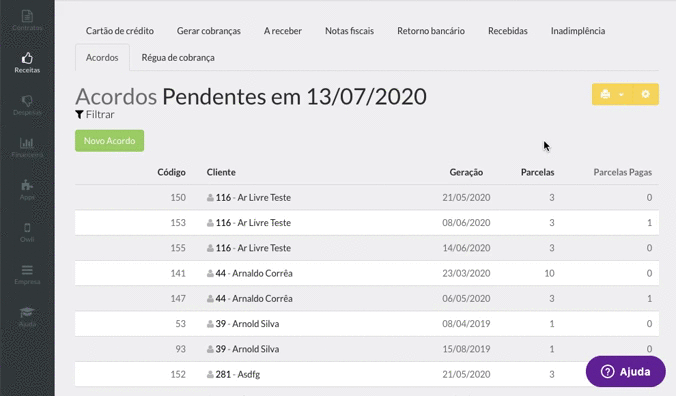
Task: Switch to the Régua de cobrança tab
Action: click(x=178, y=57)
